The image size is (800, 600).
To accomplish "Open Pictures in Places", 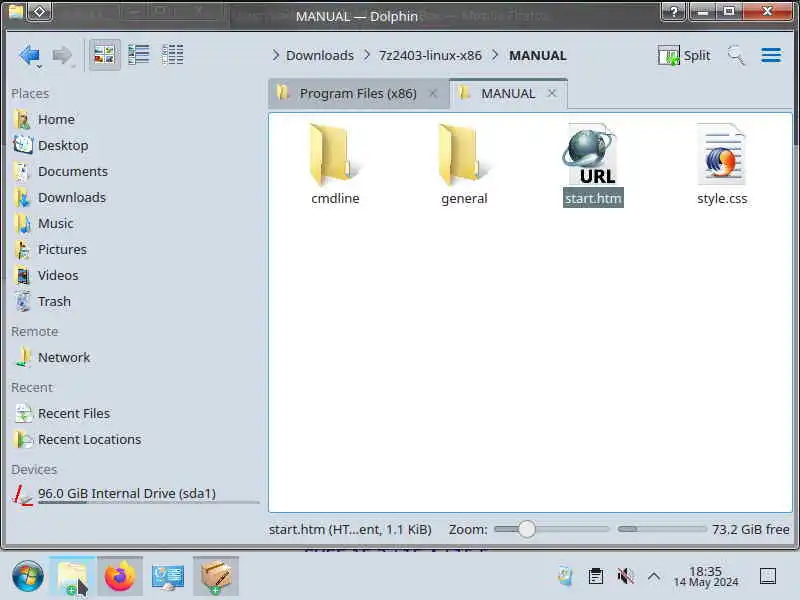I will [x=62, y=249].
